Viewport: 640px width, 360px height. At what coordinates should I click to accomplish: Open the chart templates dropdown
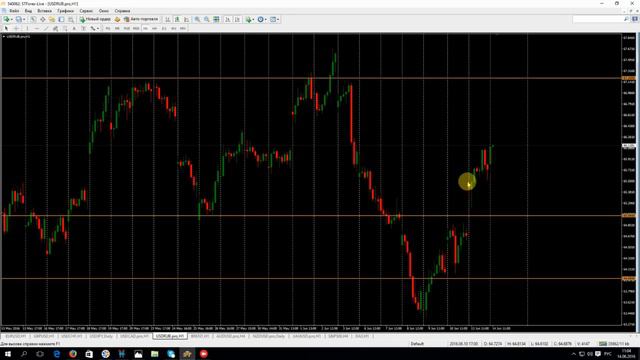click(274, 19)
